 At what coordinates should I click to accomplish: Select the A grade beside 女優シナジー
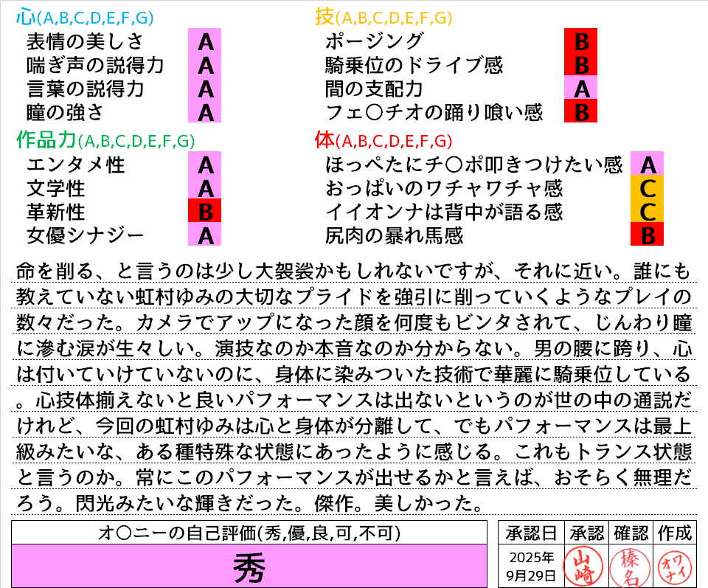click(x=204, y=234)
